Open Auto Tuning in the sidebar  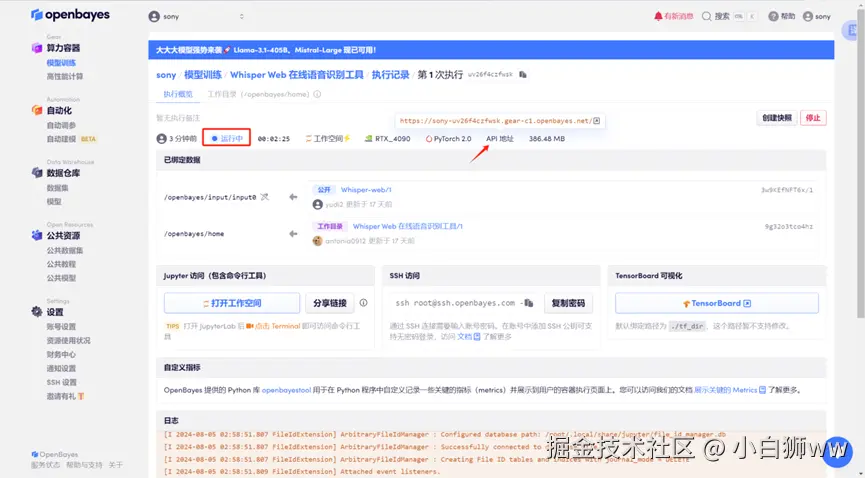click(61, 125)
